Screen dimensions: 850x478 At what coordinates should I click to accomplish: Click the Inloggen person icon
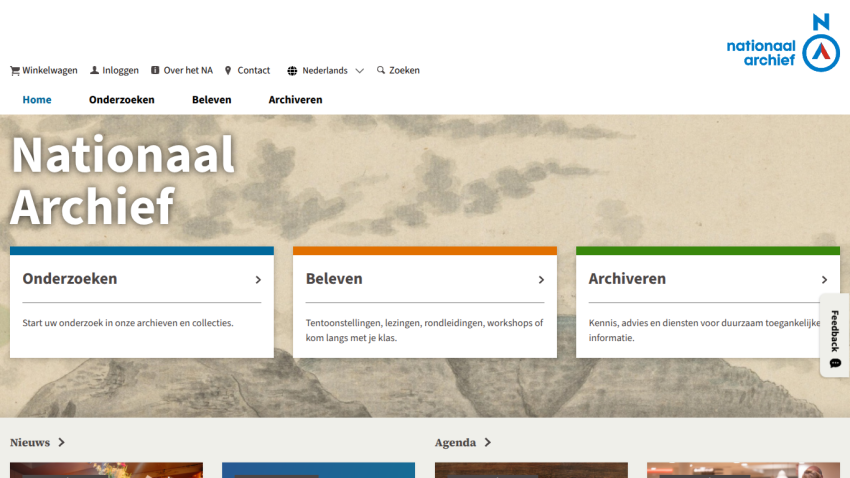coord(94,70)
